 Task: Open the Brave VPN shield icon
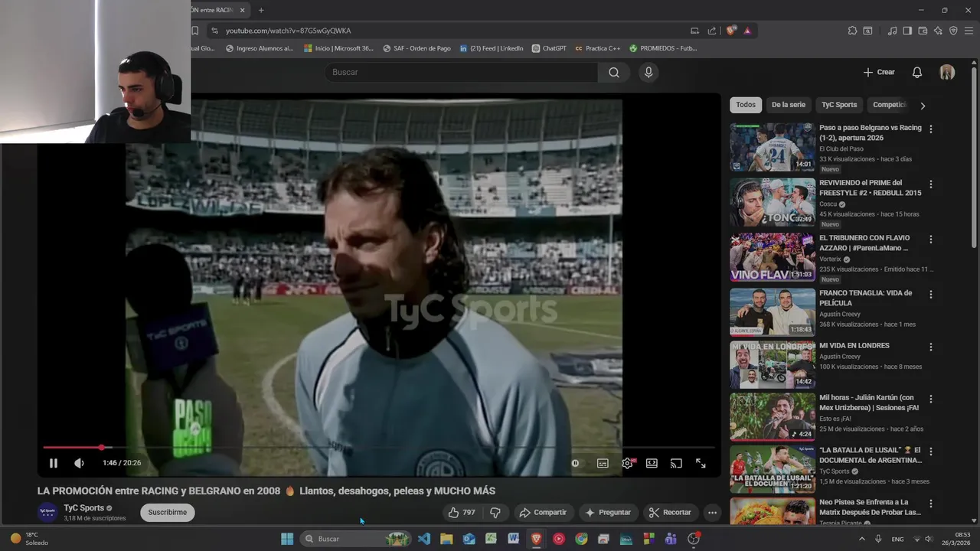pyautogui.click(x=953, y=31)
